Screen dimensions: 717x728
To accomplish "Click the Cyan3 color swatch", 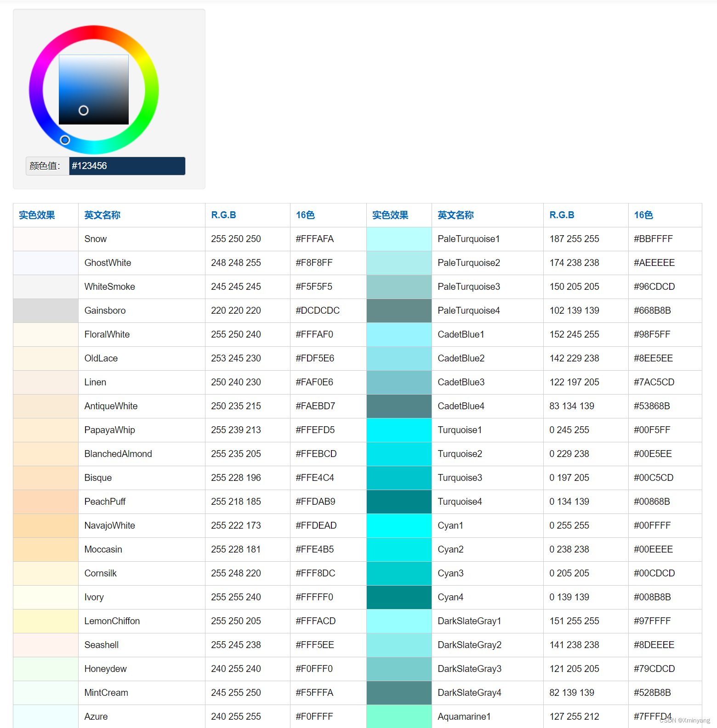I will tap(399, 573).
